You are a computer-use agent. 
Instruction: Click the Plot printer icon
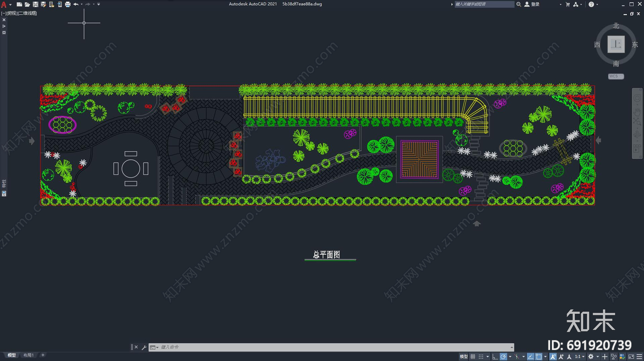pyautogui.click(x=68, y=4)
